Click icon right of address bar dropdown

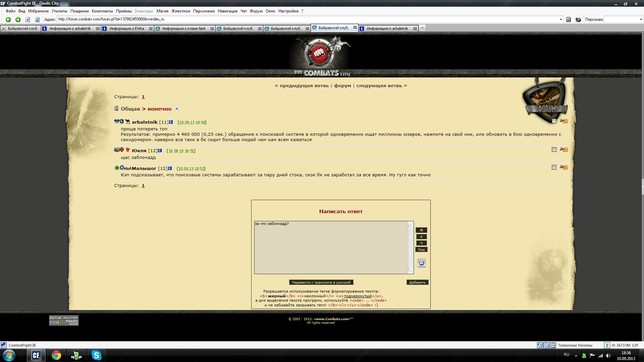tap(569, 20)
